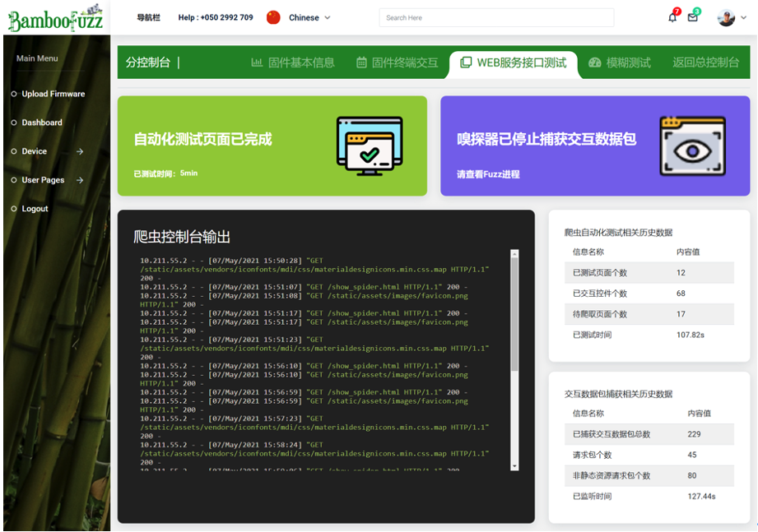Click the China flag icon
Image resolution: width=758 pixels, height=532 pixels.
[272, 16]
